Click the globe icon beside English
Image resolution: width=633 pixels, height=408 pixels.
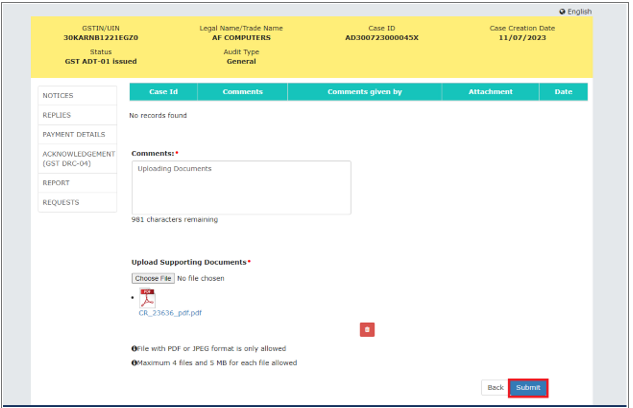pyautogui.click(x=562, y=12)
